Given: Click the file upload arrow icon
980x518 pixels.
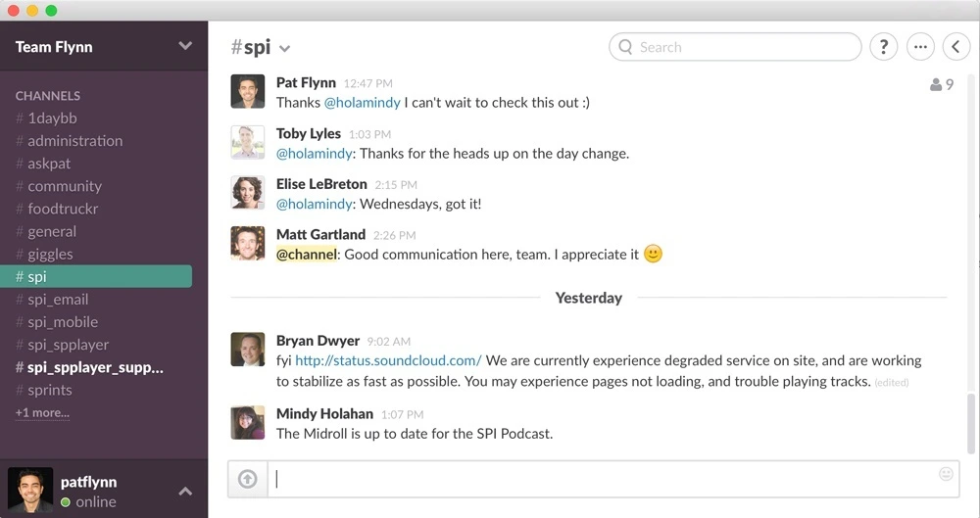Looking at the screenshot, I should pyautogui.click(x=248, y=479).
